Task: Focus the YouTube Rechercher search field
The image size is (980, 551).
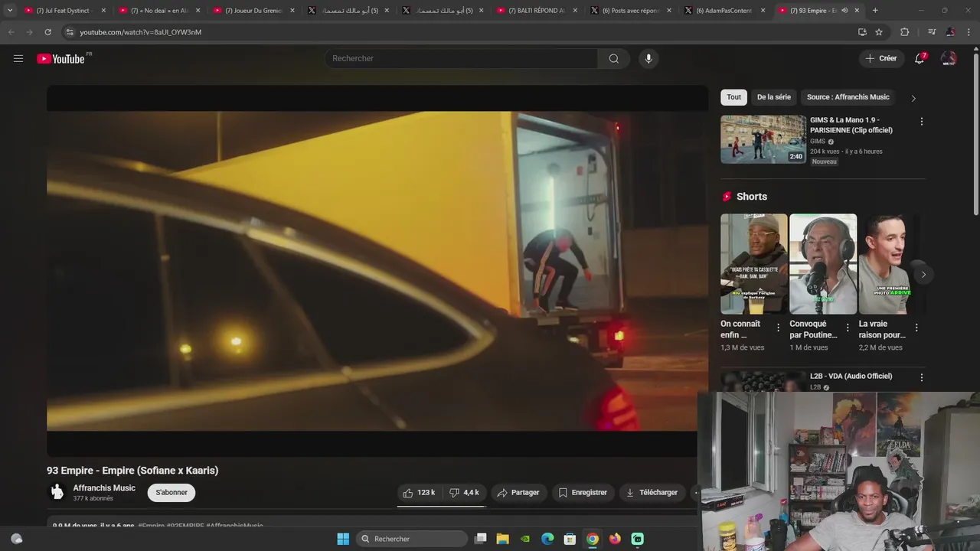Action: click(462, 58)
